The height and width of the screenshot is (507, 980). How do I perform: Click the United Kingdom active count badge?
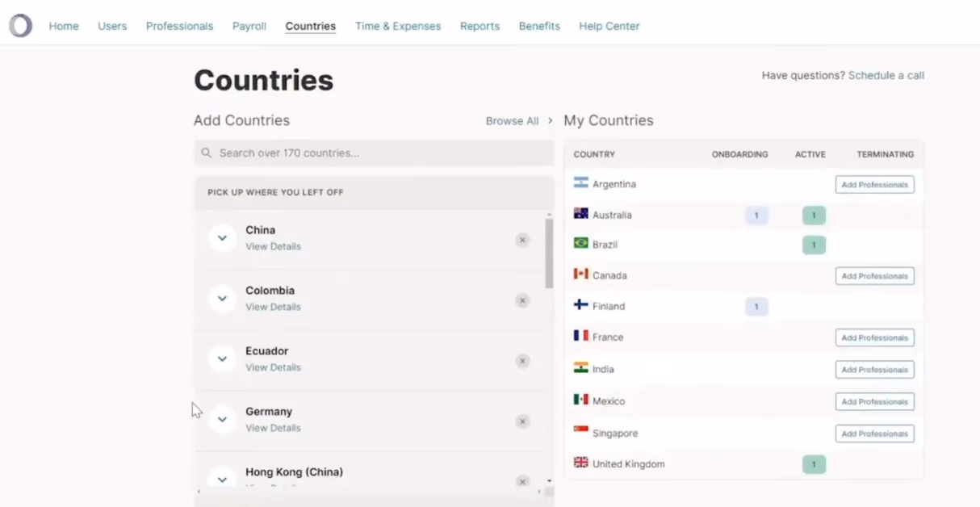click(x=814, y=464)
